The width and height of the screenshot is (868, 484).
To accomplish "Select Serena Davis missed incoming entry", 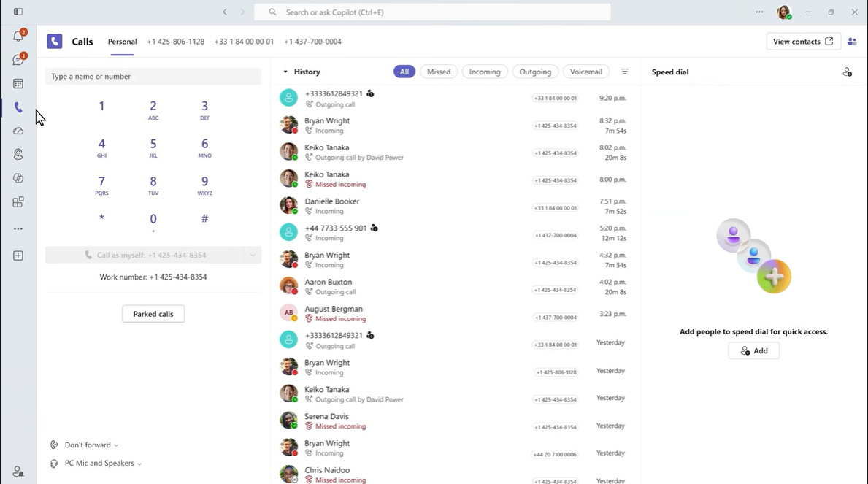I will click(455, 421).
